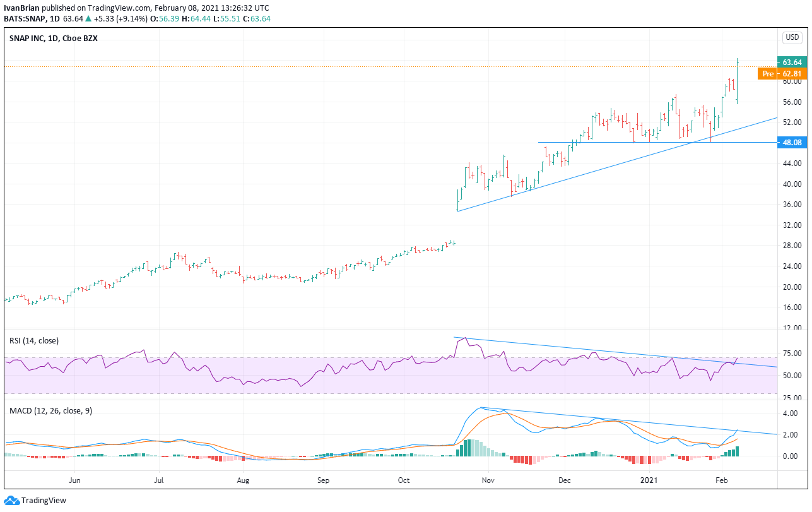
Task: Click the blue 48.08 support level label
Action: [792, 143]
